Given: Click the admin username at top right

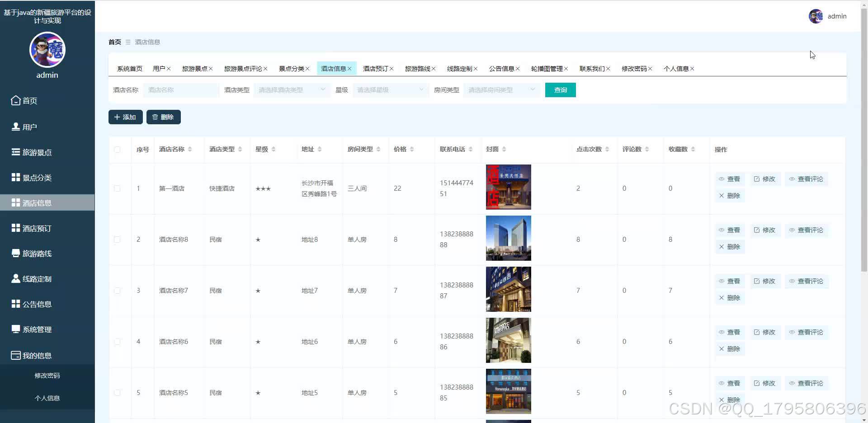Looking at the screenshot, I should click(837, 16).
